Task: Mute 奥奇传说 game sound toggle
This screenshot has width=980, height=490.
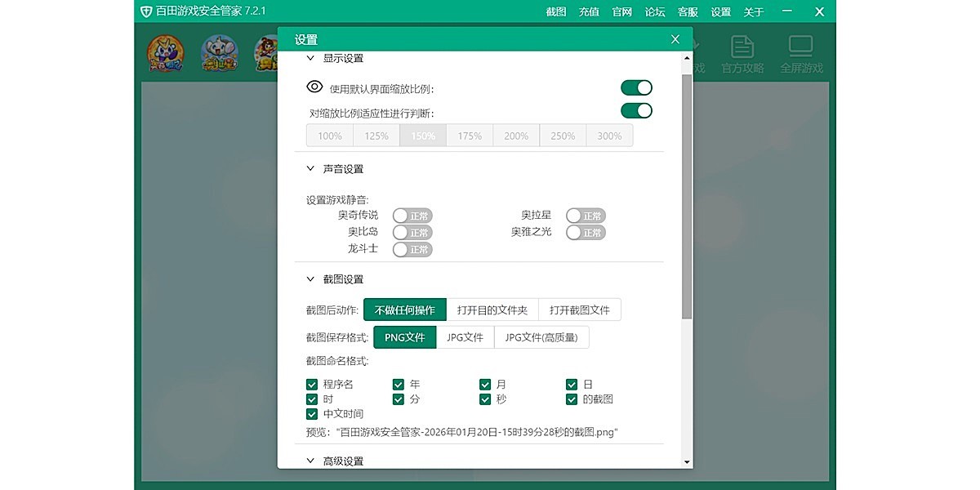Action: (x=412, y=216)
